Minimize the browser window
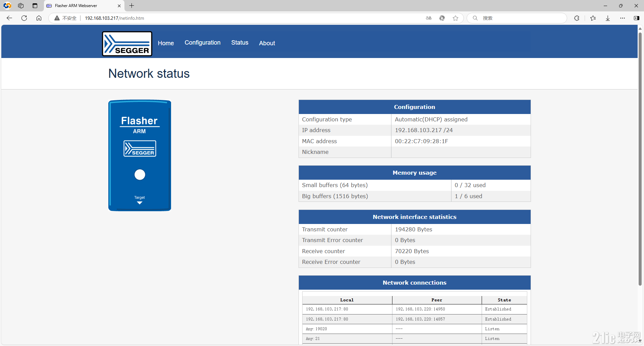The width and height of the screenshot is (644, 346). point(605,6)
